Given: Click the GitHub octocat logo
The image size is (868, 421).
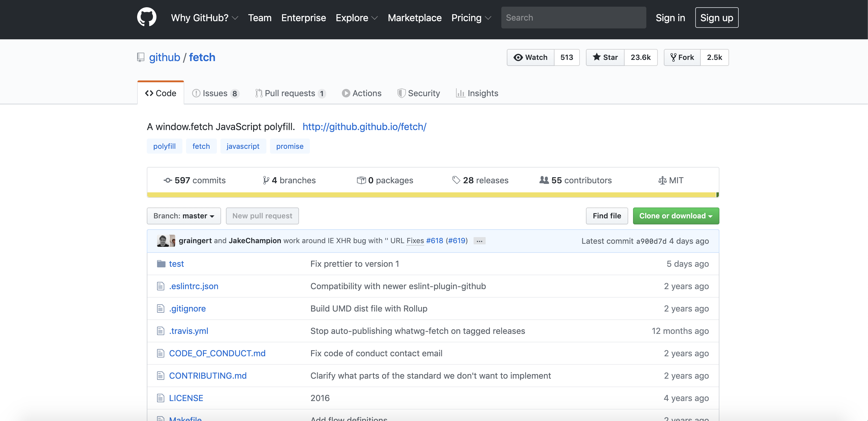Looking at the screenshot, I should point(146,17).
